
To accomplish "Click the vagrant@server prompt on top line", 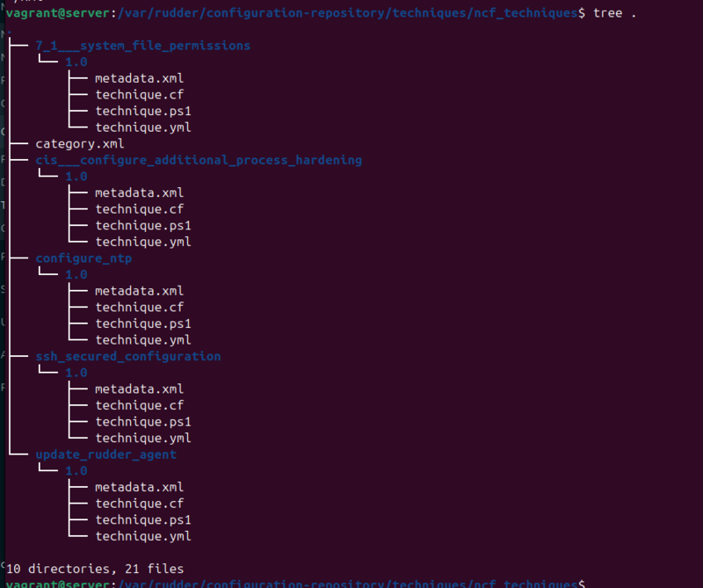I will tap(57, 13).
